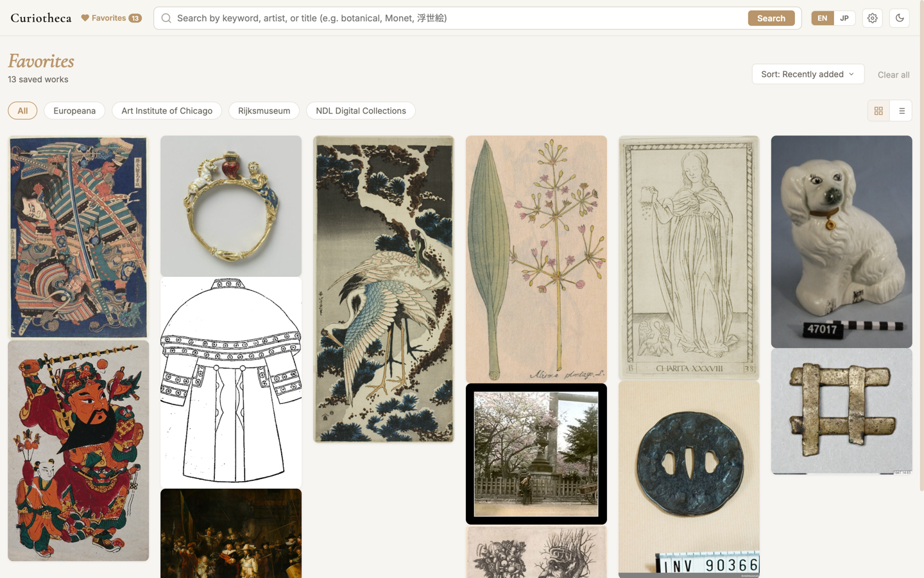This screenshot has width=924, height=578.
Task: Open the white coat line drawing
Action: tap(231, 383)
